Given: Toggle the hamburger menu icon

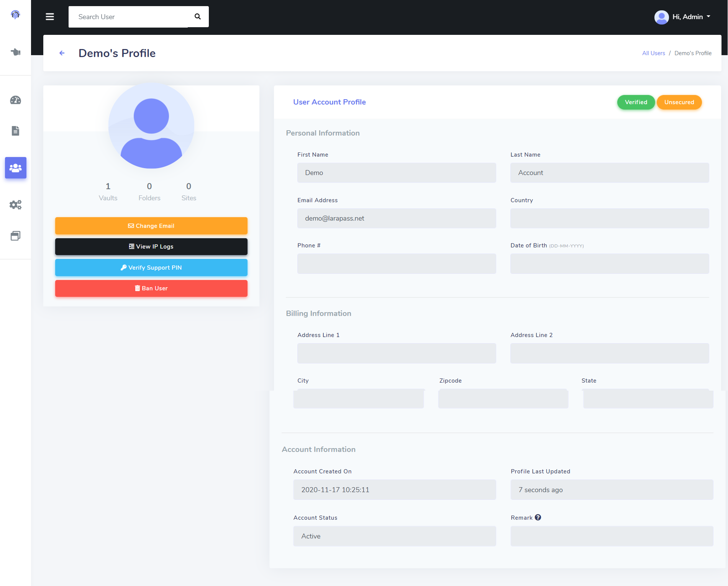Looking at the screenshot, I should point(50,16).
